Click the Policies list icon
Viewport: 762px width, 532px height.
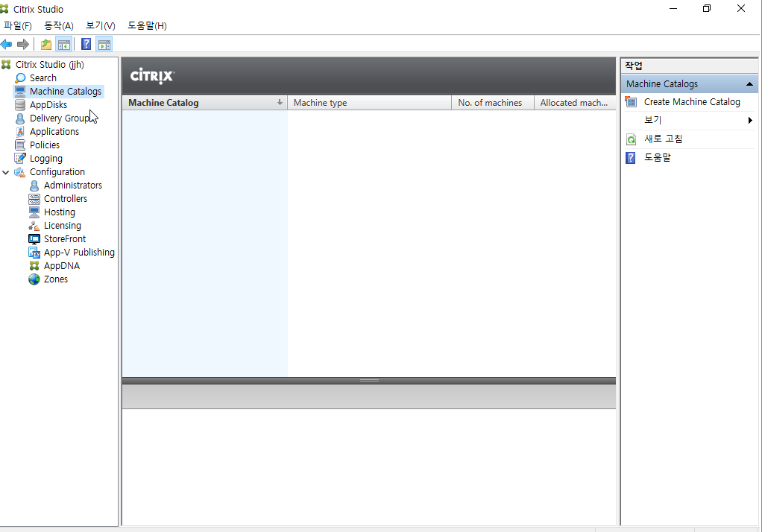point(20,145)
